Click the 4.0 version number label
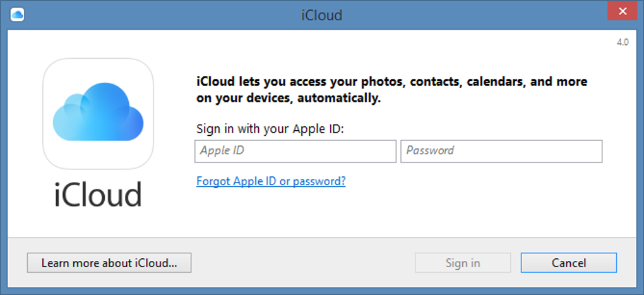The width and height of the screenshot is (644, 295). (x=622, y=43)
